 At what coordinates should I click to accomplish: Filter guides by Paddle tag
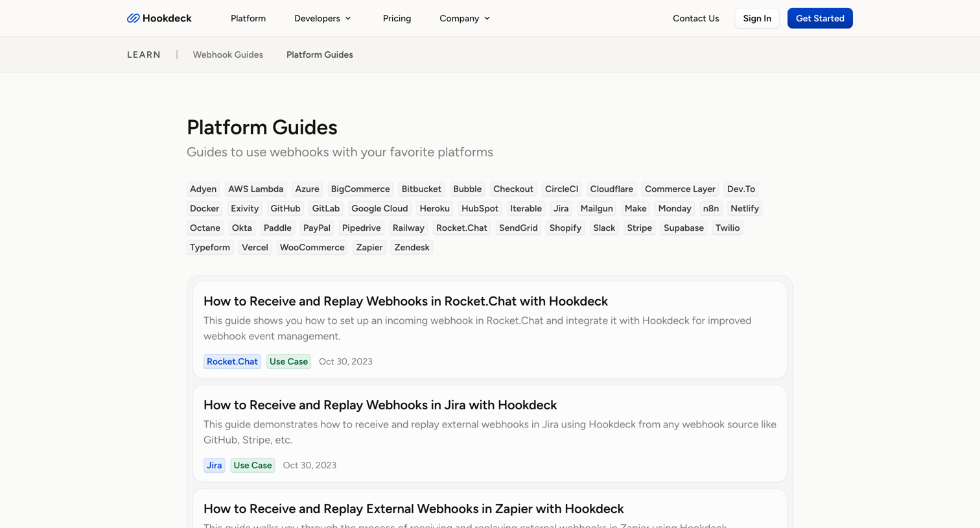[x=277, y=228]
